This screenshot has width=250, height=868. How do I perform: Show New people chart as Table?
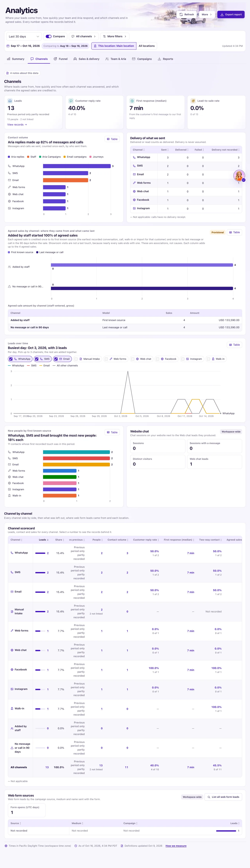click(x=112, y=432)
